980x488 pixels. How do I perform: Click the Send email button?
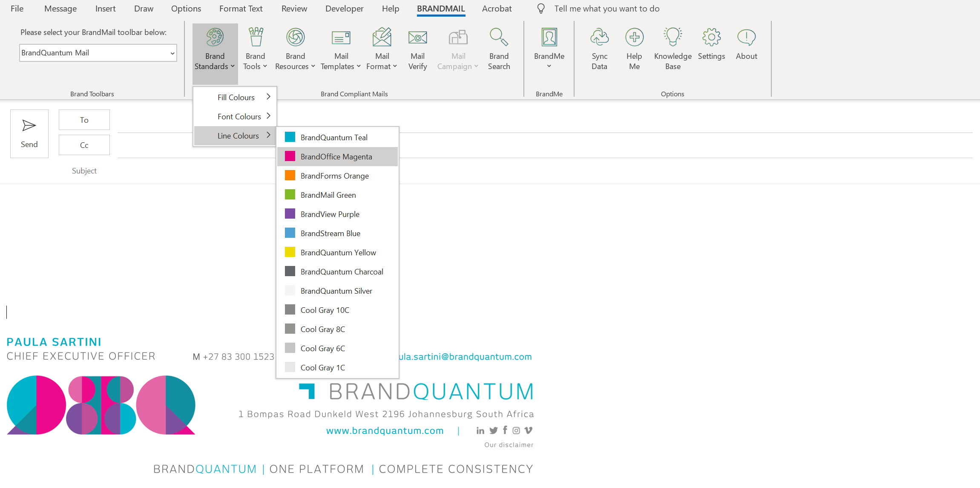pyautogui.click(x=29, y=133)
